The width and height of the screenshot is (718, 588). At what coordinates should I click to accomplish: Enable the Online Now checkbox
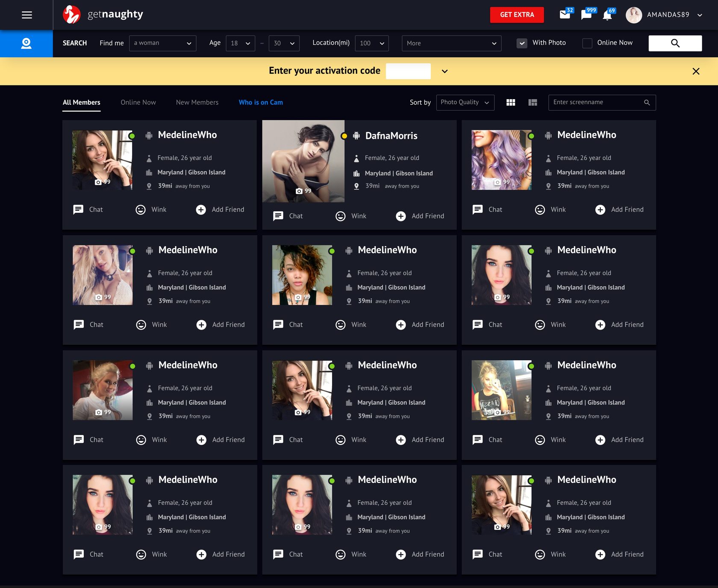[x=587, y=43]
